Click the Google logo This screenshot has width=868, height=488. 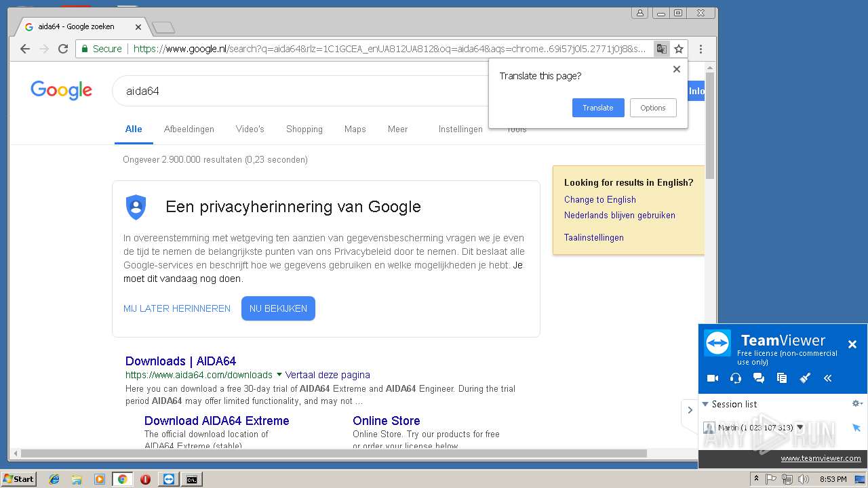[62, 90]
